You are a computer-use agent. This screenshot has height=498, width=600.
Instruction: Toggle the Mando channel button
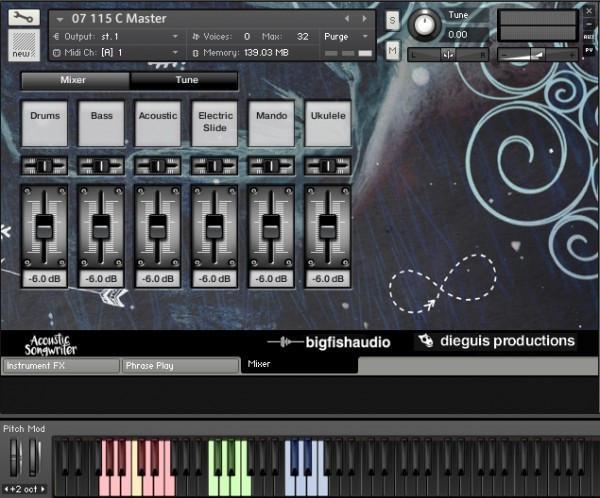coord(271,123)
